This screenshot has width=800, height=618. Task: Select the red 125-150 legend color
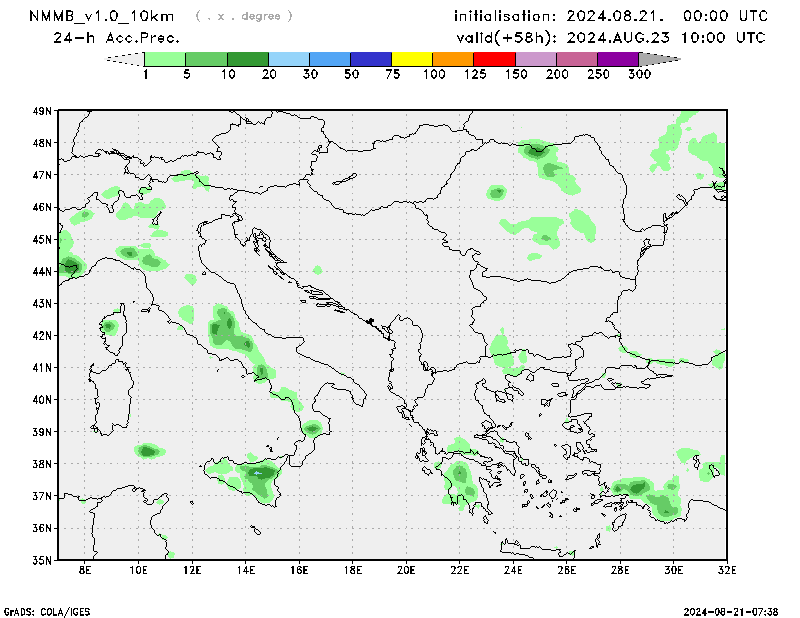pyautogui.click(x=494, y=60)
